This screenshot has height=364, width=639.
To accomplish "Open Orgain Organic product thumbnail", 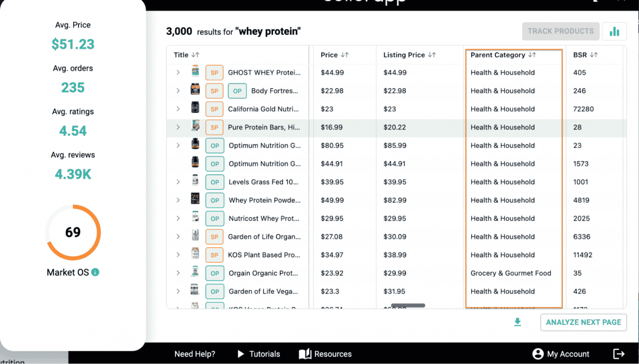I will (x=196, y=272).
